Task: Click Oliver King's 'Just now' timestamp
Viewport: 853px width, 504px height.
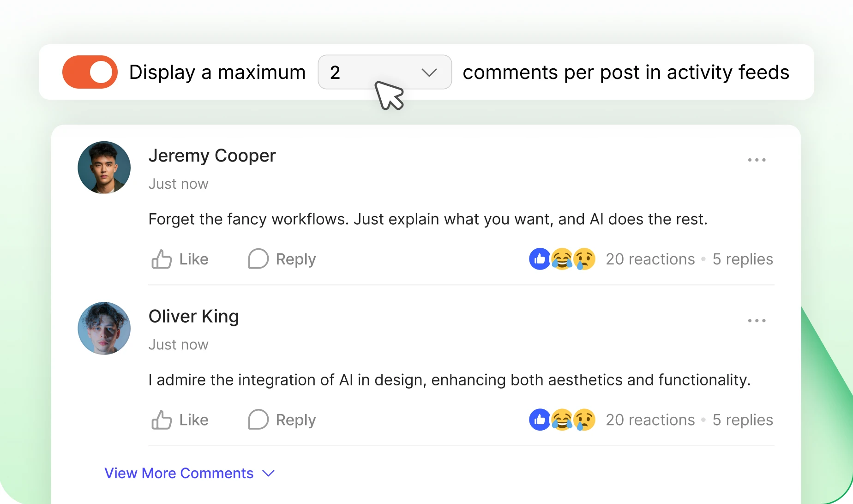Action: 179,344
